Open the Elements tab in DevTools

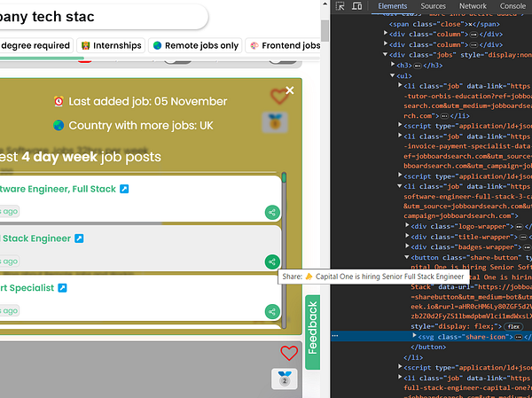(x=392, y=6)
